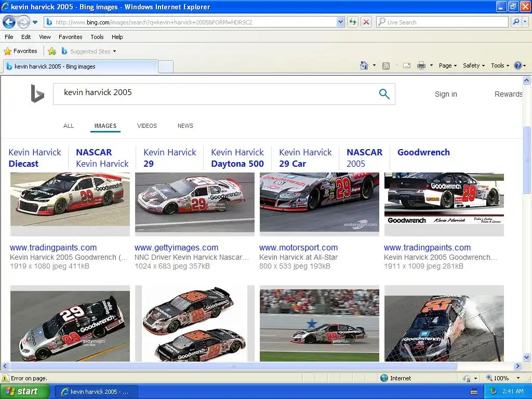Click the www.gettyimages.com source link
Viewport: 532px width, 399px height.
177,248
